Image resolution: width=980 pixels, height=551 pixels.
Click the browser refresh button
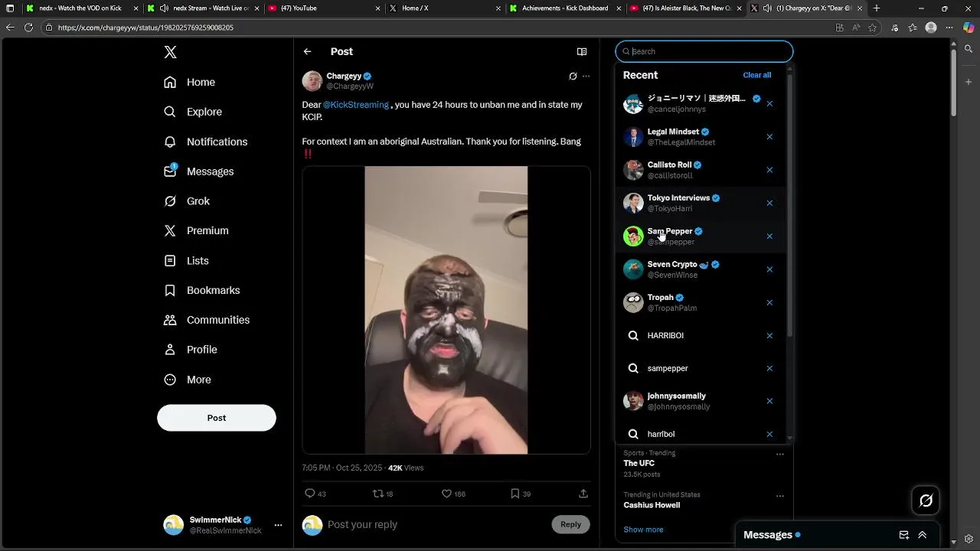tap(28, 27)
